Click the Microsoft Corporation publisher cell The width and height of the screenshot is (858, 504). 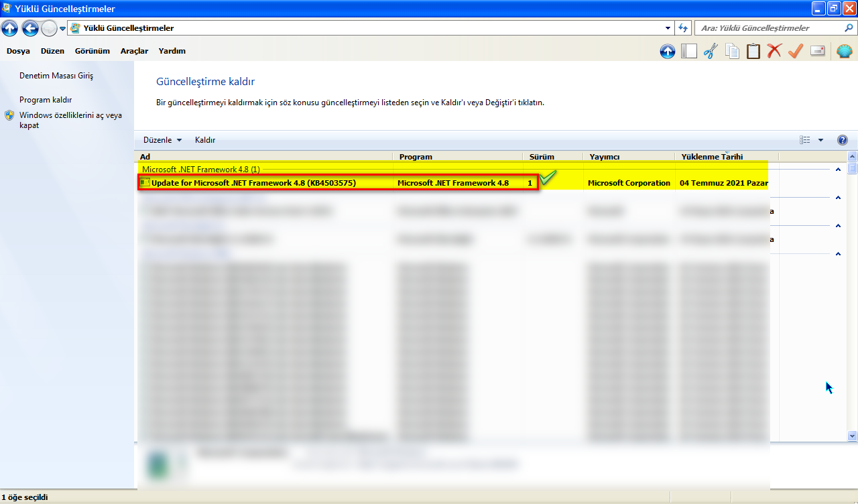629,183
